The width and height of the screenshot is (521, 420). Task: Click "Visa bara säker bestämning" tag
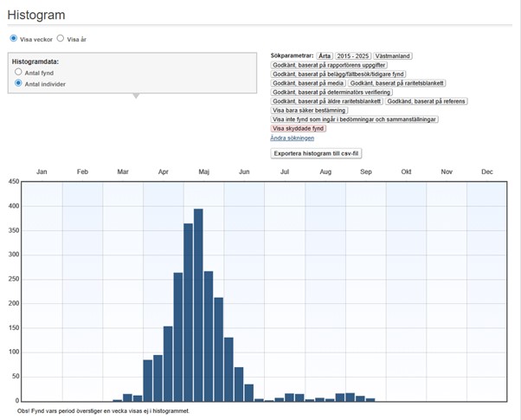point(314,110)
